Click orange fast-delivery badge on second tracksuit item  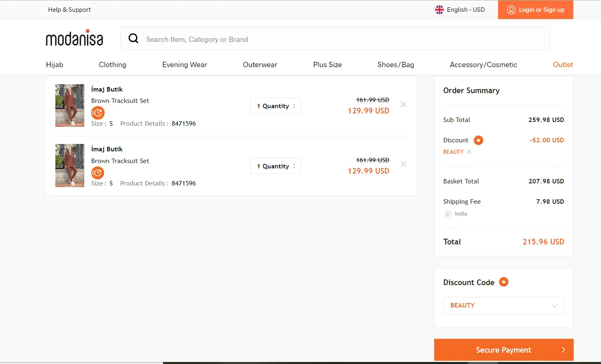tap(98, 173)
